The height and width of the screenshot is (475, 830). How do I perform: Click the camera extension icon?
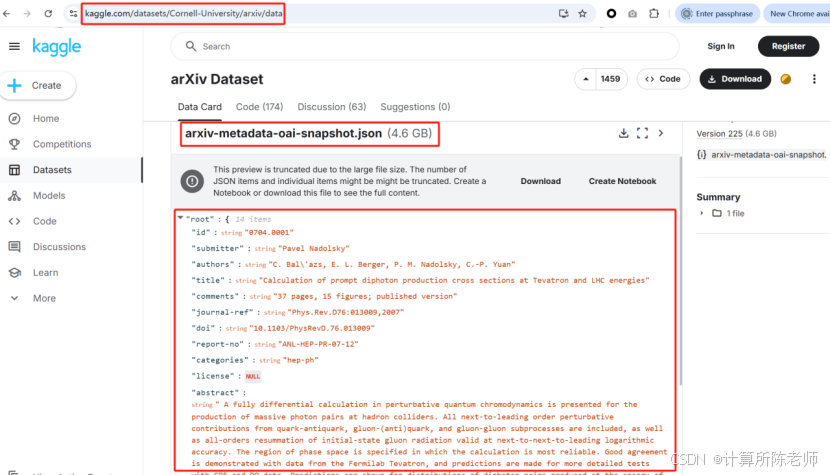(633, 14)
